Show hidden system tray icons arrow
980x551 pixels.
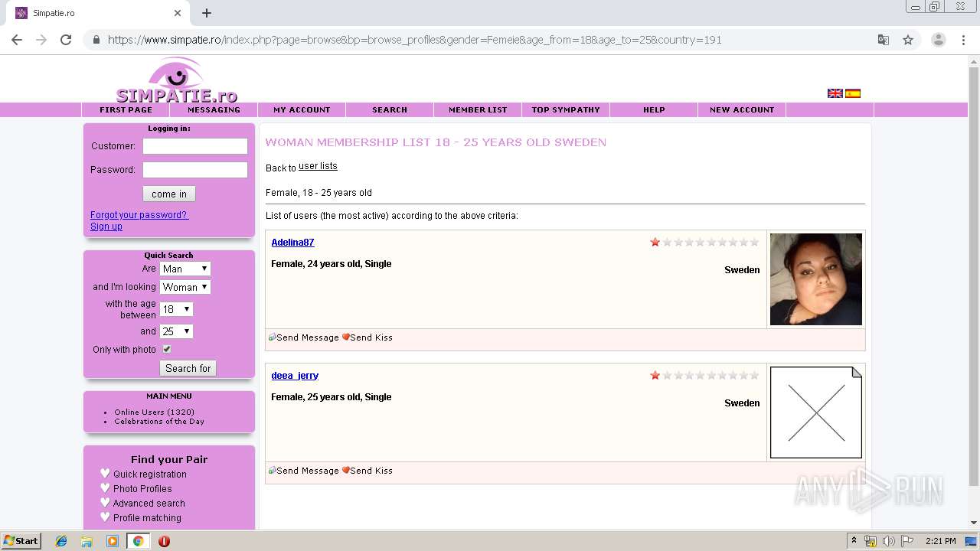(854, 541)
